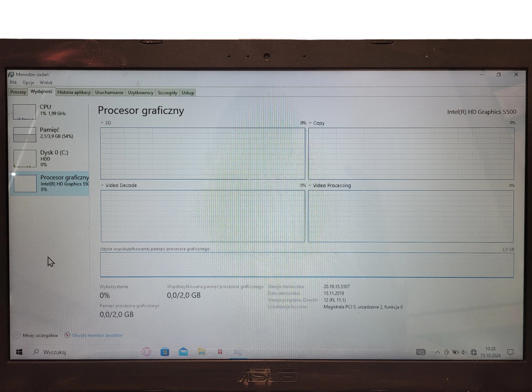Open the clock showing 10:28
The width and height of the screenshot is (532, 392).
pos(490,352)
